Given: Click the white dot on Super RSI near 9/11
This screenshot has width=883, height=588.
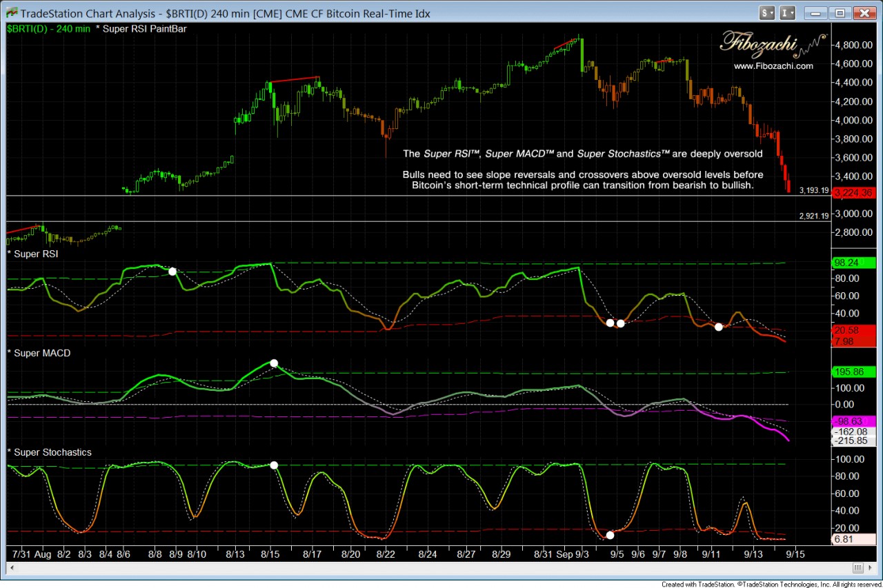Looking at the screenshot, I should pos(719,327).
